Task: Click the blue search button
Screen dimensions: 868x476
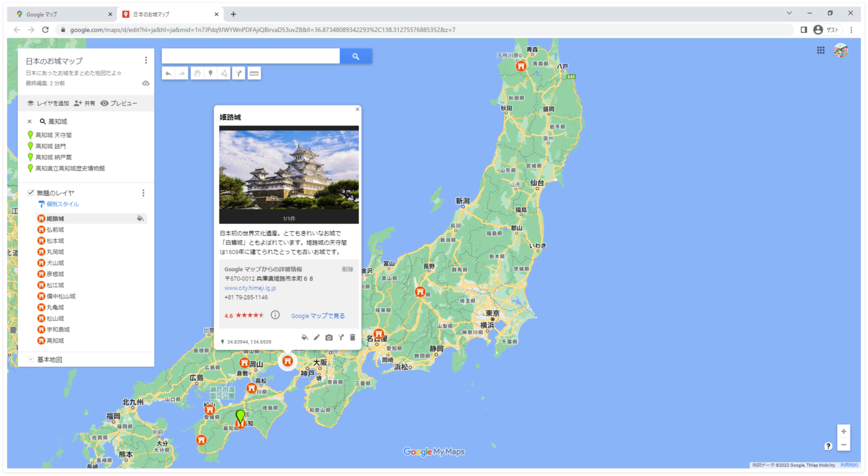Action: [x=356, y=56]
